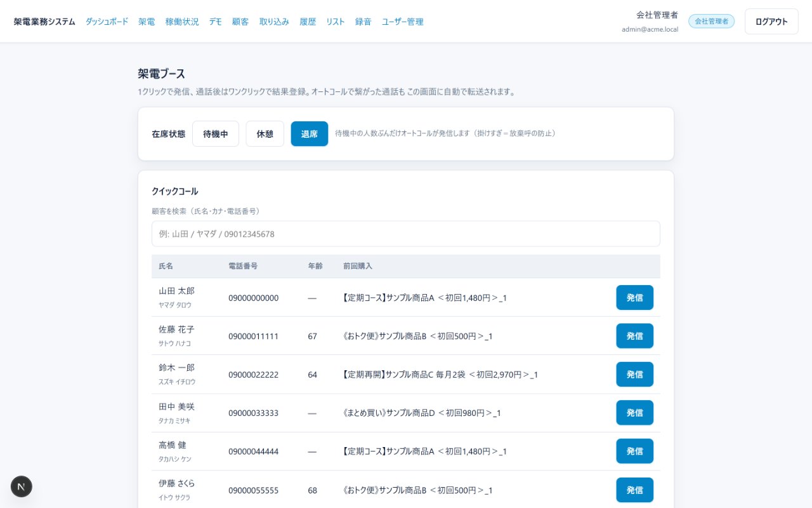The width and height of the screenshot is (812, 508).
Task: Dial 鈴木 一郎 via 発信 button
Action: tap(635, 375)
